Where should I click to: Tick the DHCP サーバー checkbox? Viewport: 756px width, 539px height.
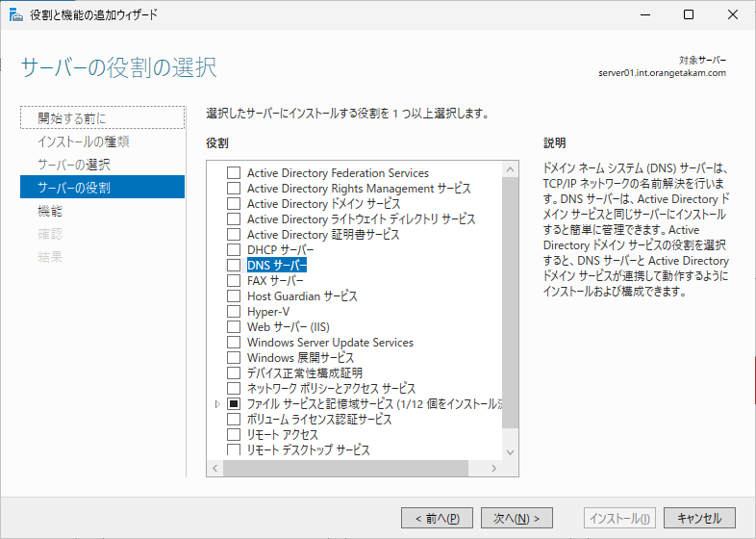click(x=234, y=250)
